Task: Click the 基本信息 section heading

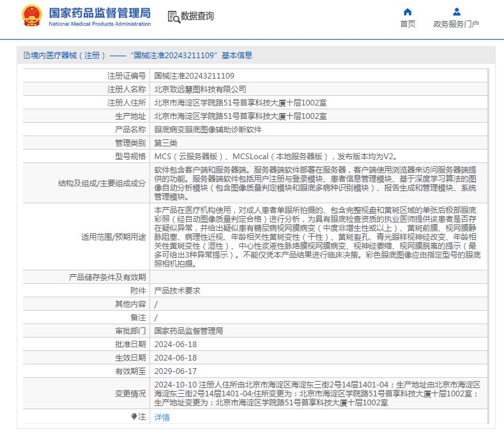Action: click(x=237, y=56)
